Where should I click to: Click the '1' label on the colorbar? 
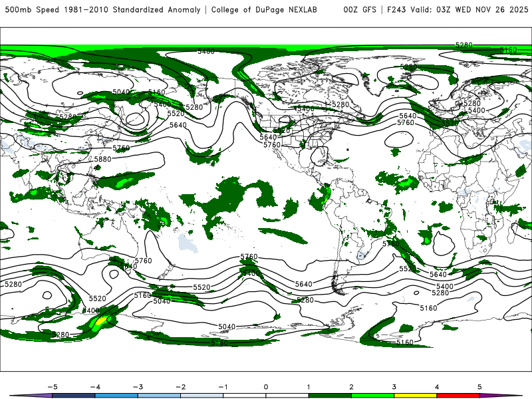point(309,387)
